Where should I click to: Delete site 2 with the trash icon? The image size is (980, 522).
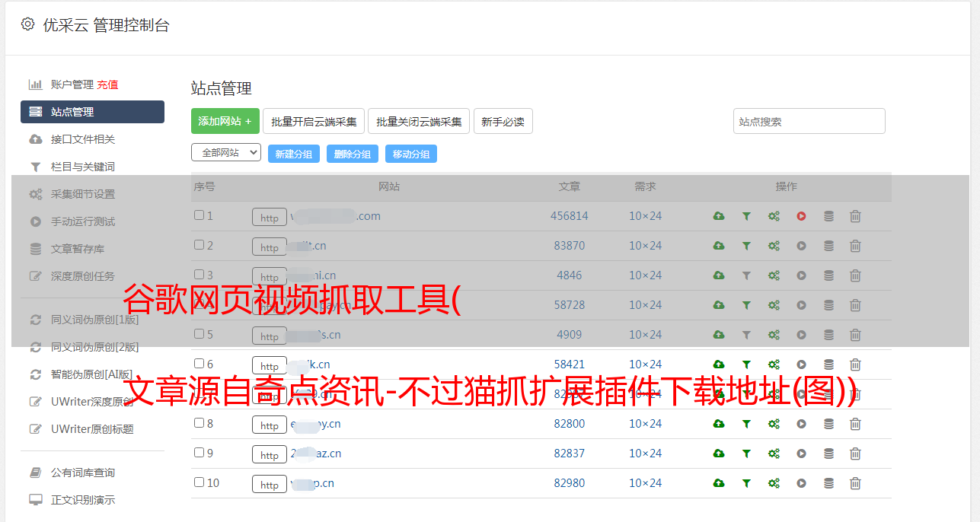(855, 246)
